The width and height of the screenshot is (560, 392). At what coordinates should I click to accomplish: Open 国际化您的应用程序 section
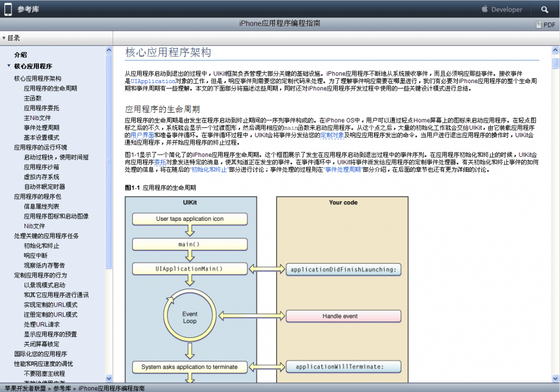40,354
